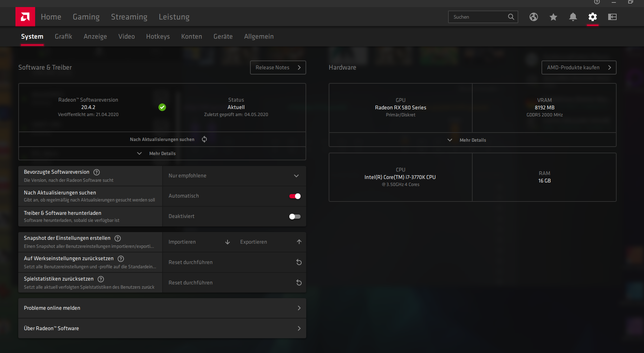Switch to Gaming tab

[x=86, y=17]
